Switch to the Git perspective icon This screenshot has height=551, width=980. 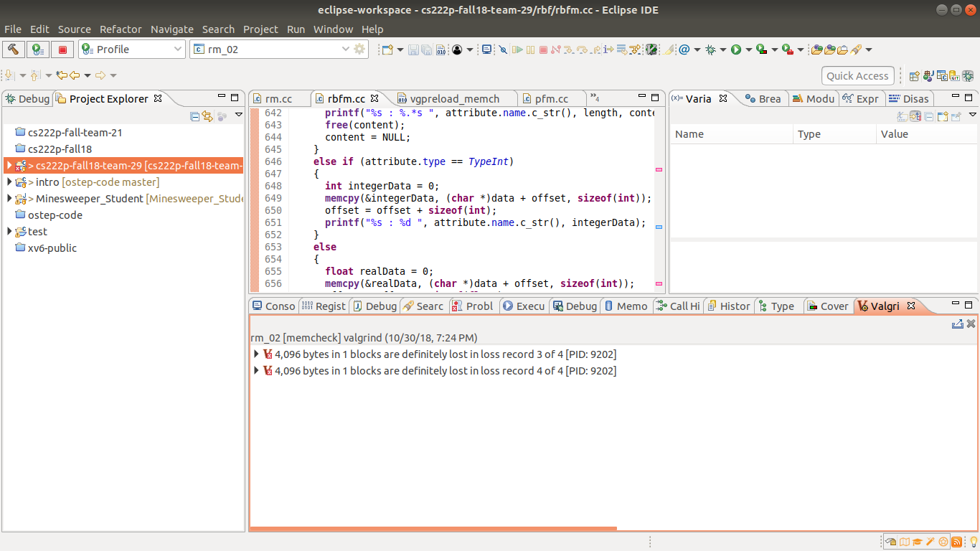point(954,75)
